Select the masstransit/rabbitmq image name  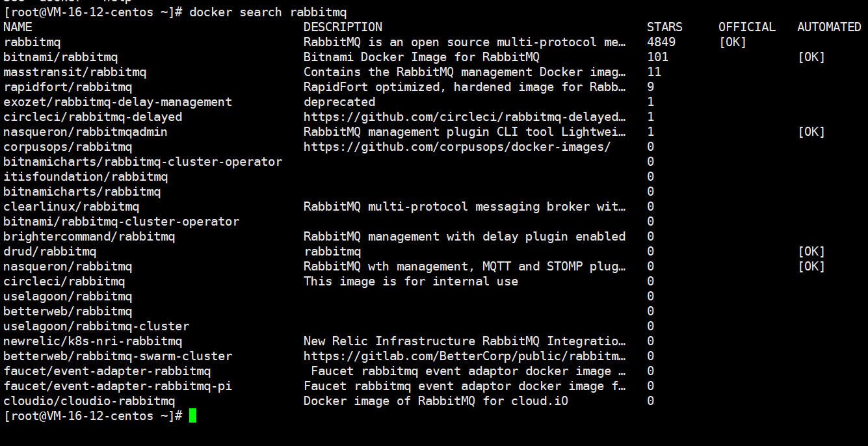[x=75, y=72]
